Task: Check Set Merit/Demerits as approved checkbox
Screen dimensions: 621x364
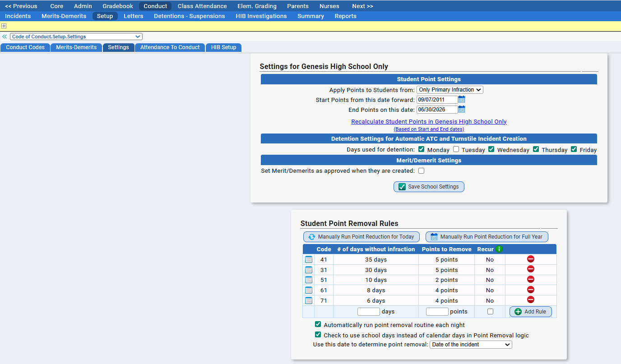Action: point(421,171)
